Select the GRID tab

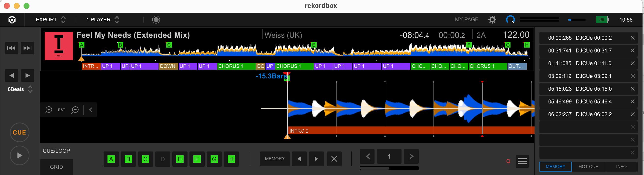click(56, 167)
